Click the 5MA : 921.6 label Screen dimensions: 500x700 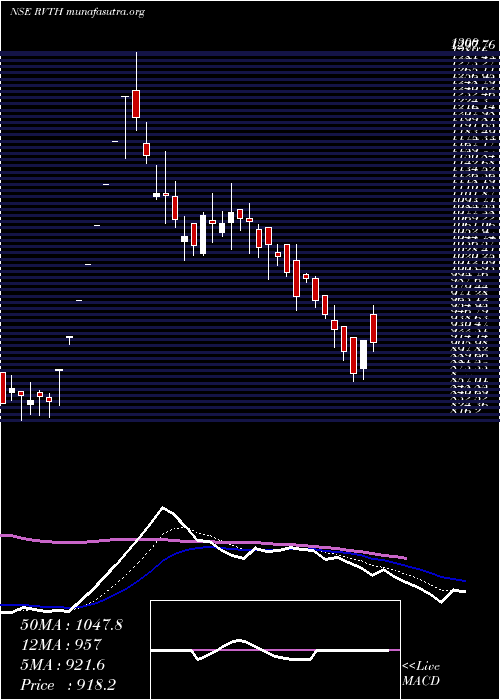(x=63, y=665)
